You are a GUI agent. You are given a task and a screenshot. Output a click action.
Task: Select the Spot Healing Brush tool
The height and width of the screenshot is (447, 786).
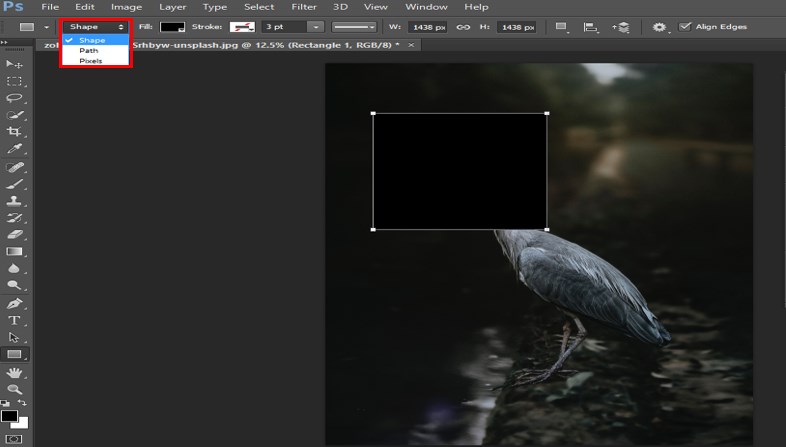click(x=14, y=167)
